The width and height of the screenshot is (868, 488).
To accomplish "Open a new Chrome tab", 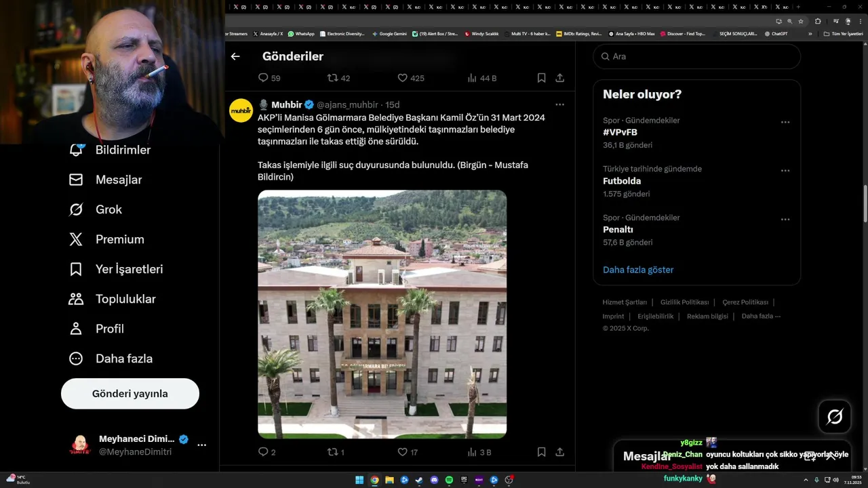I will tap(798, 7).
